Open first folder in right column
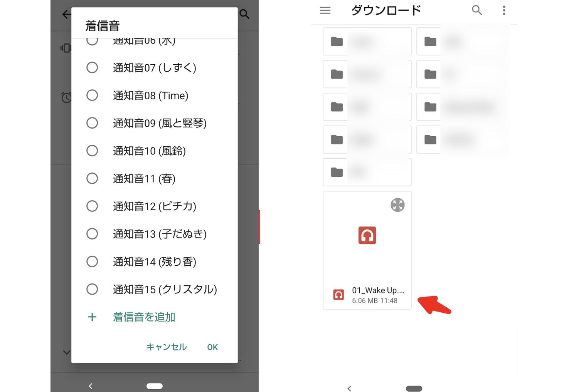The image size is (569, 392). [x=461, y=42]
